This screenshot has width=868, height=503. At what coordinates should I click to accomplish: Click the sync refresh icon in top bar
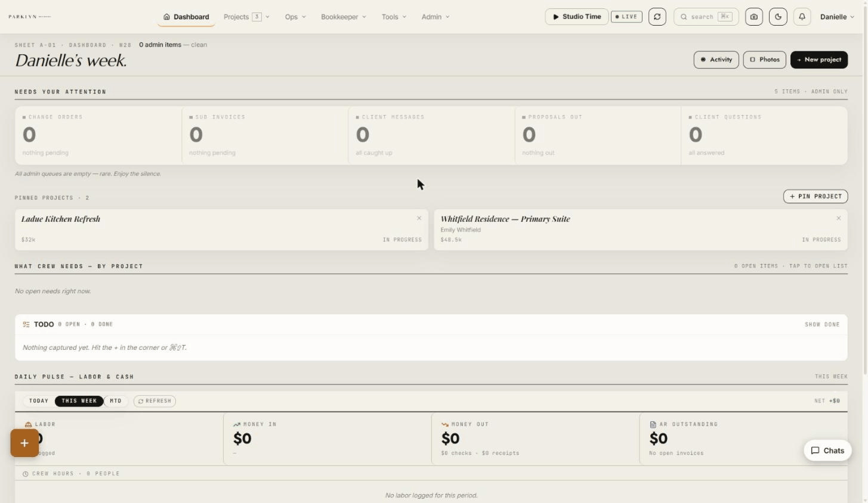click(657, 17)
